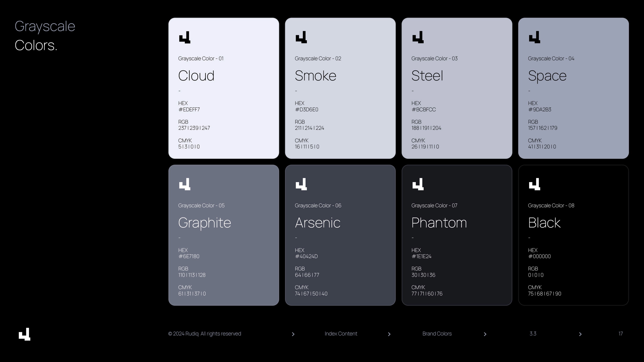Open the Brand Colors footer link
644x362 pixels.
(437, 333)
